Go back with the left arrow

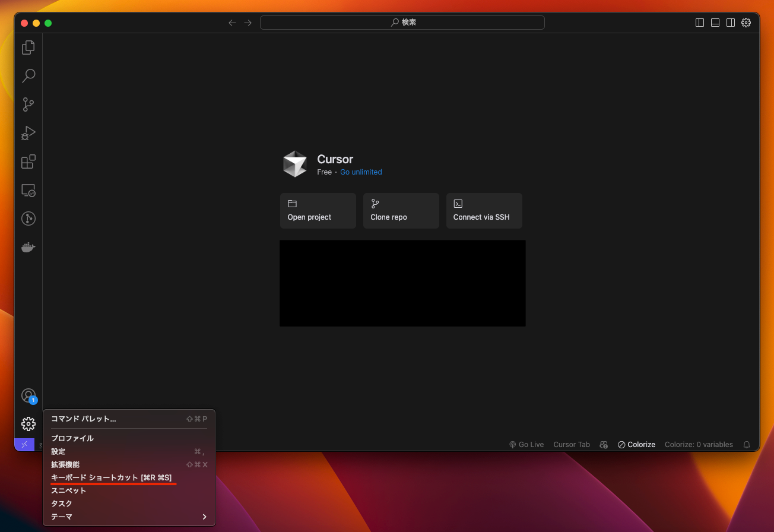[x=232, y=23]
